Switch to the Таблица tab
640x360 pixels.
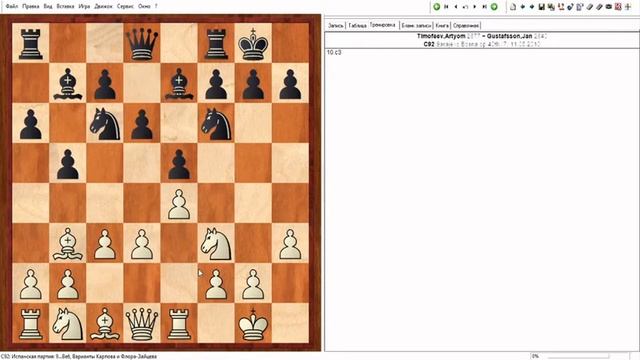[x=358, y=25]
